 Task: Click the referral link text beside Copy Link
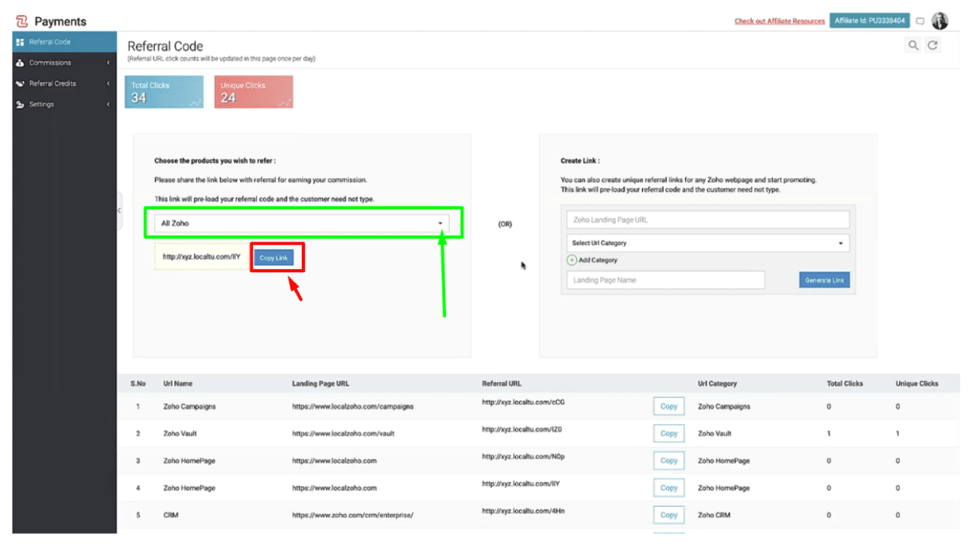tap(202, 257)
